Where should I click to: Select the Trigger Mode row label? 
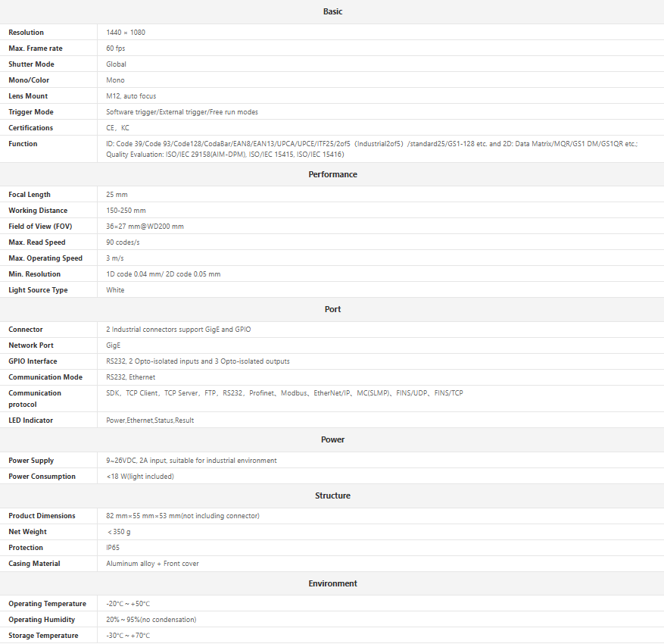click(31, 112)
